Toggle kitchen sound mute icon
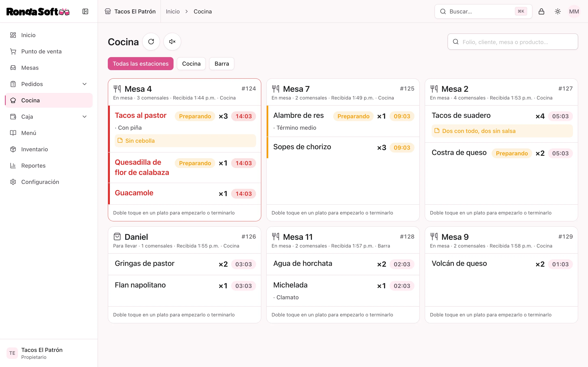This screenshot has width=588, height=367. (x=172, y=42)
